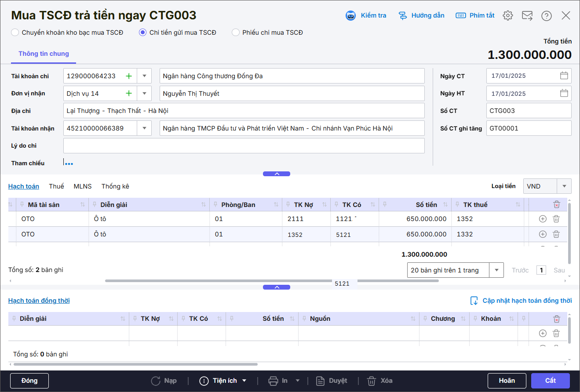Click the accounting grid horizontal scrollbar
This screenshot has width=580, height=392.
220,280
